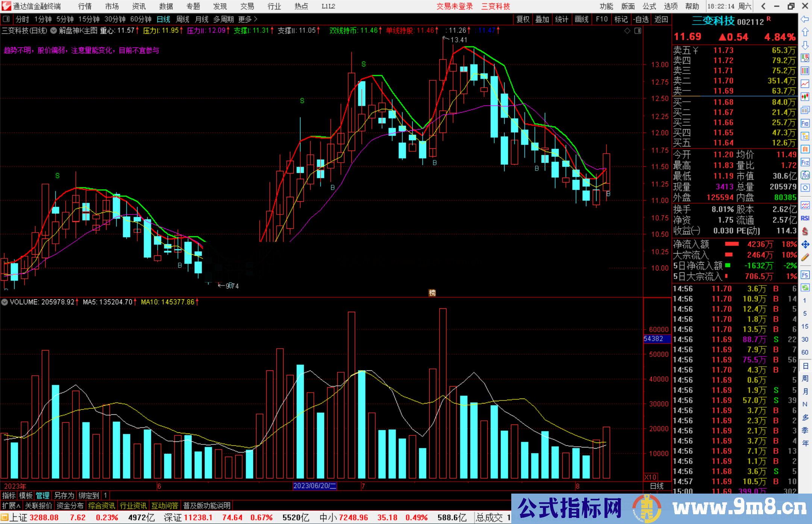This screenshot has width=812, height=524.
Task: Click the F10 icon in right sidebar
Action: point(805,123)
